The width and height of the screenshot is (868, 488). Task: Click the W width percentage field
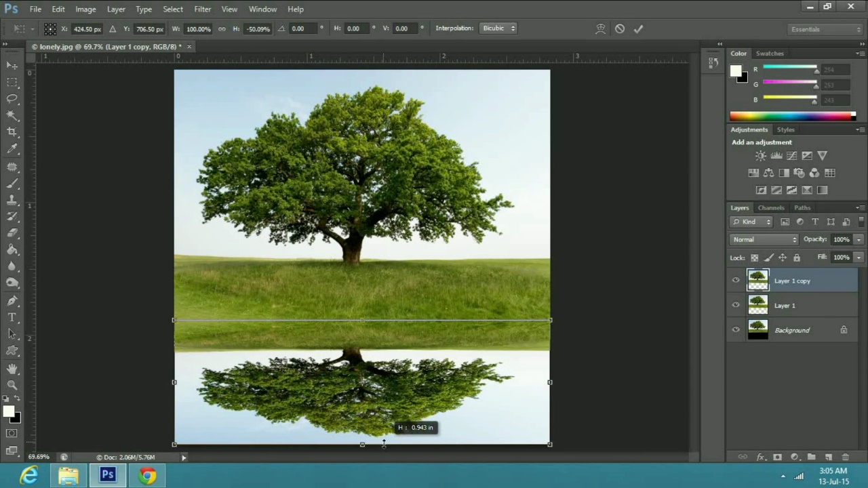coord(197,28)
